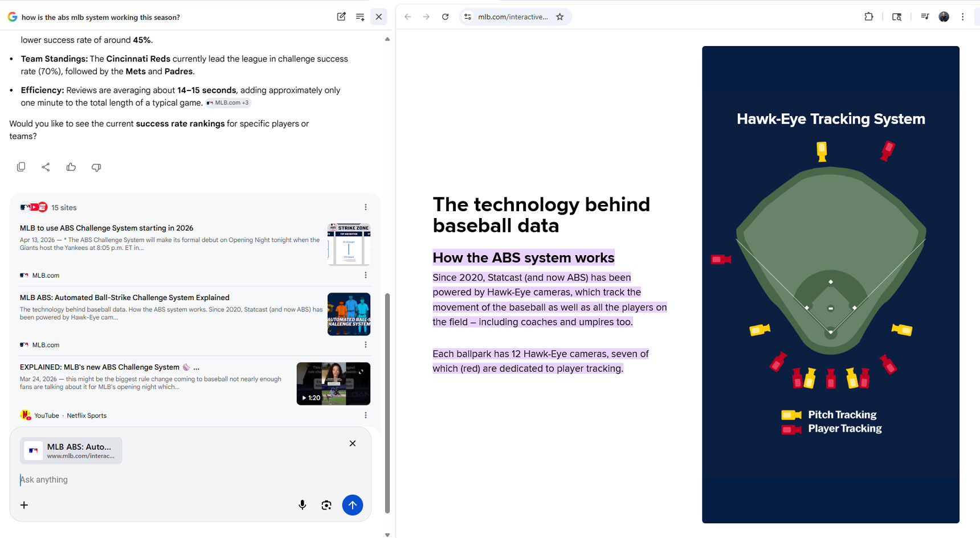Share the AI response

46,167
